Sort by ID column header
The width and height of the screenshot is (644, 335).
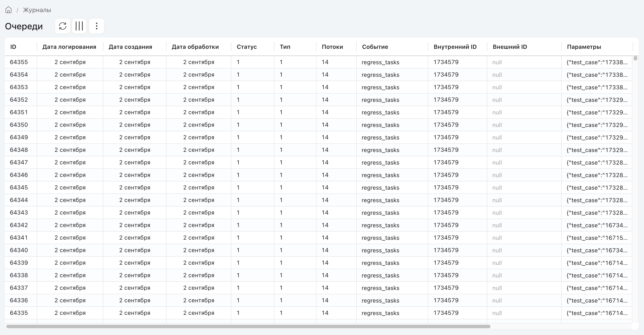[x=13, y=47]
